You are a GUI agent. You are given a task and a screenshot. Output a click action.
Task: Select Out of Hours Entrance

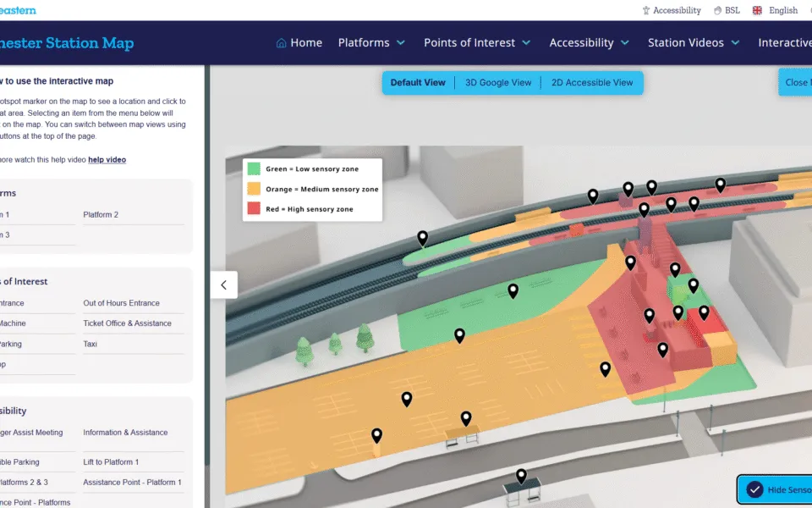tap(121, 303)
